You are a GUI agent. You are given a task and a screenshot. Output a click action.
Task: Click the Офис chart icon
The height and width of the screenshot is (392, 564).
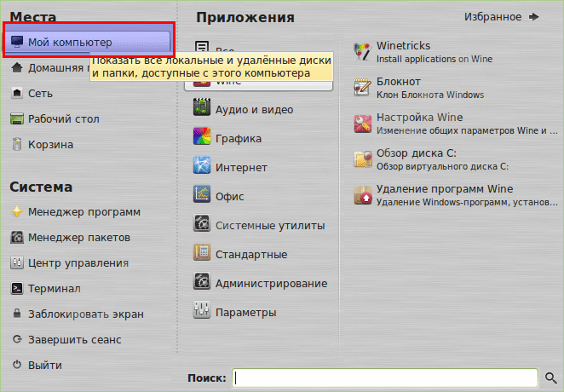[202, 193]
